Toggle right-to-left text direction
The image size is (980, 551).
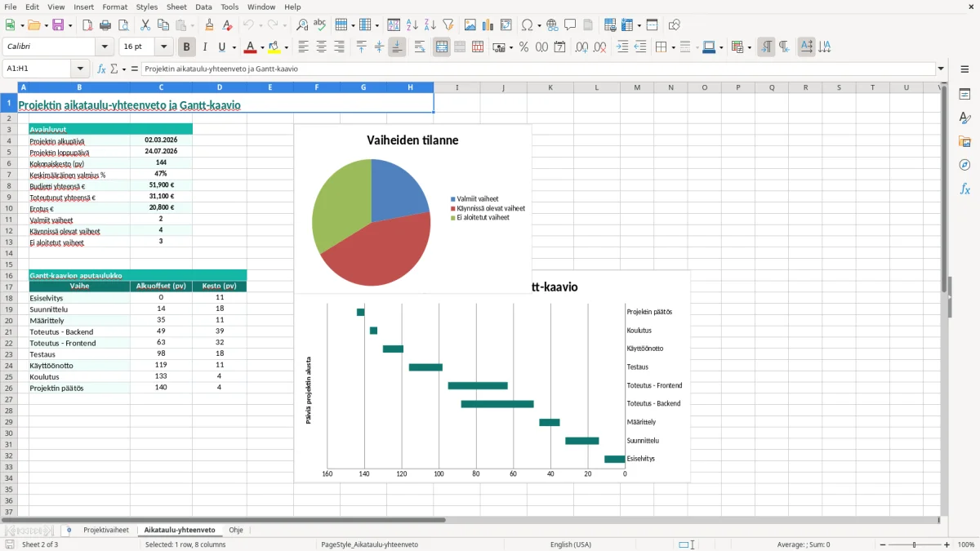[784, 47]
